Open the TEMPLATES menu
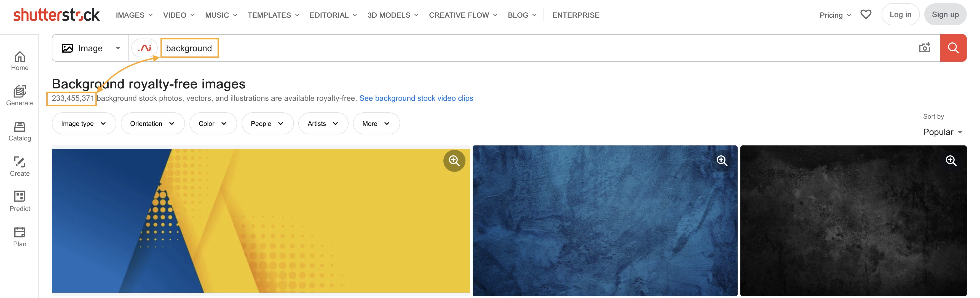The width and height of the screenshot is (980, 298). click(x=273, y=15)
